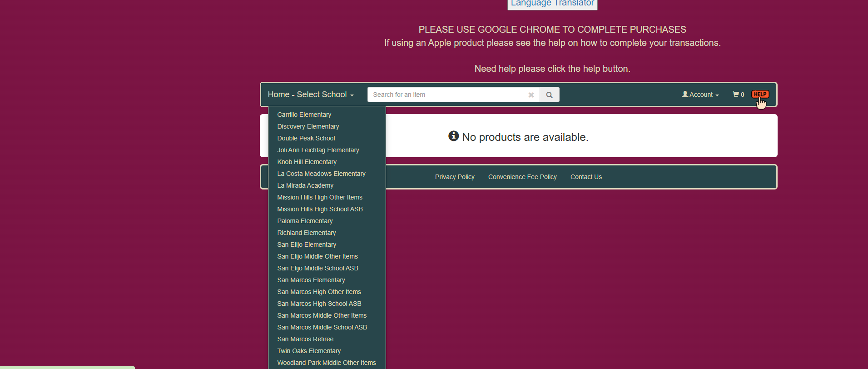Expand the Account dropdown menu
Viewport: 868px width, 369px height.
point(700,95)
